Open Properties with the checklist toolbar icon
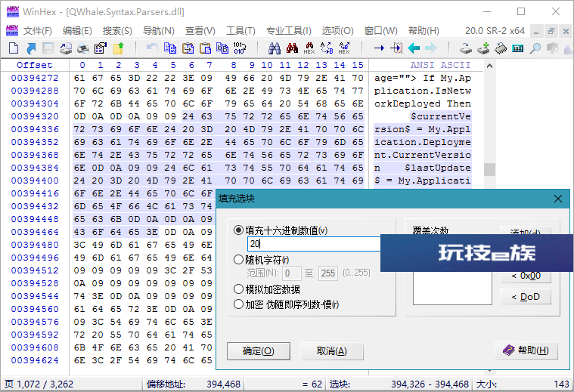 [101, 48]
